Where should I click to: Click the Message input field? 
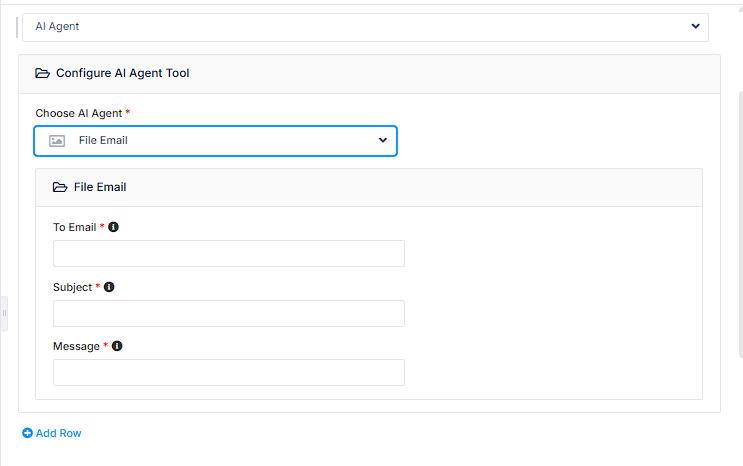click(229, 373)
